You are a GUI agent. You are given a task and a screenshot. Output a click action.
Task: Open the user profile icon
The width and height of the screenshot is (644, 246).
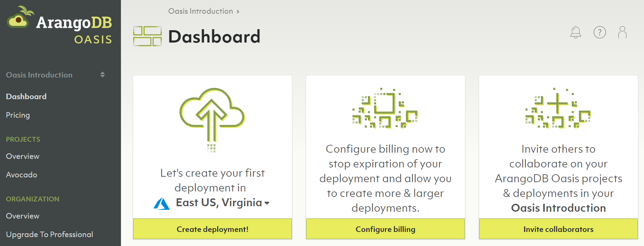tap(622, 32)
